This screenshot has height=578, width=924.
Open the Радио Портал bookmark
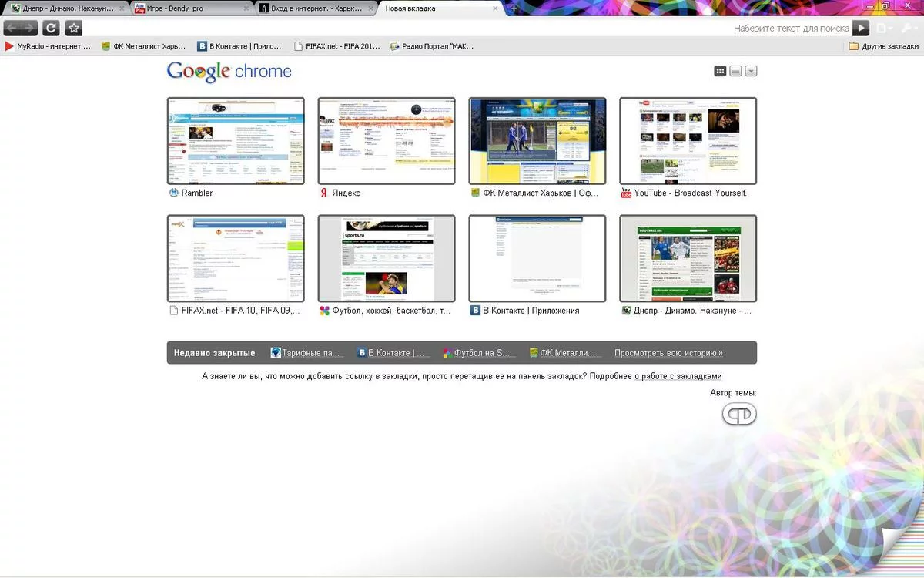432,46
